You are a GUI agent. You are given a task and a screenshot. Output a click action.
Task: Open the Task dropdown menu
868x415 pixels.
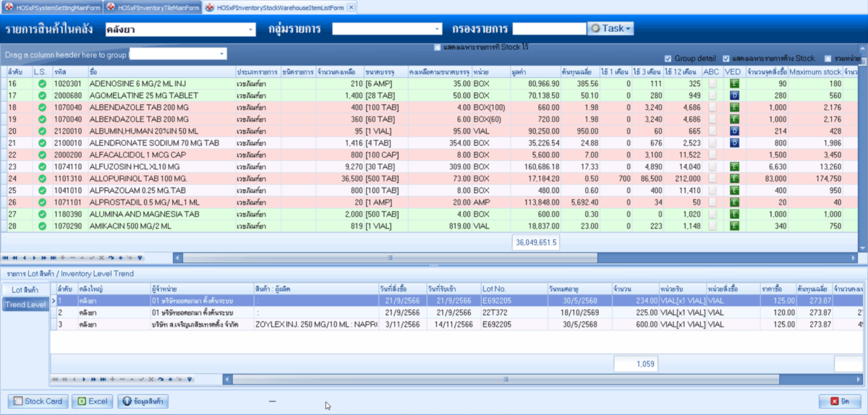pos(611,29)
